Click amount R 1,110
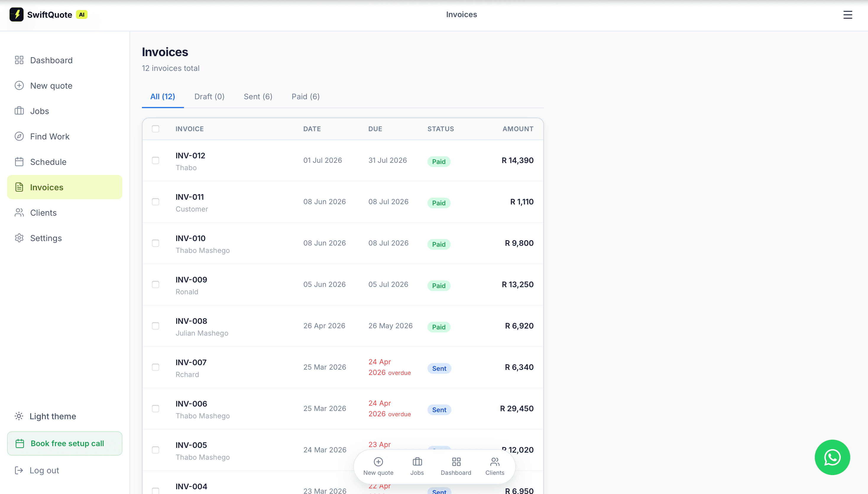 click(522, 201)
